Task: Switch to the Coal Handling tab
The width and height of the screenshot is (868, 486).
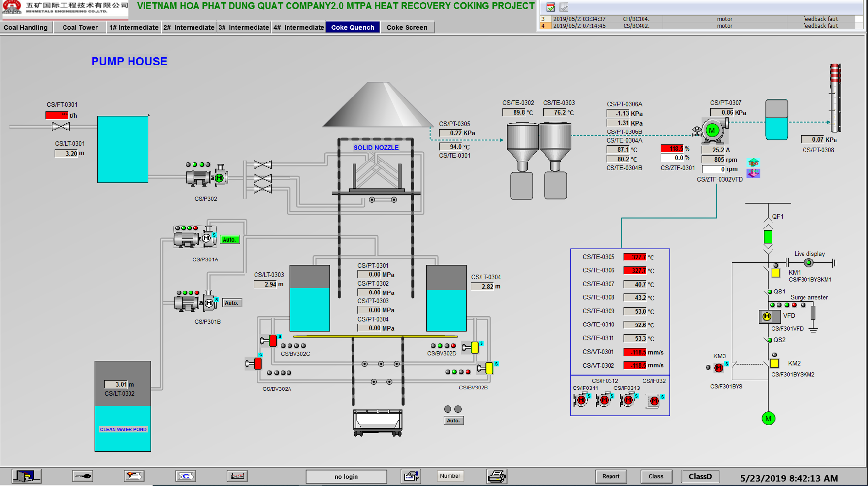Action: tap(26, 27)
